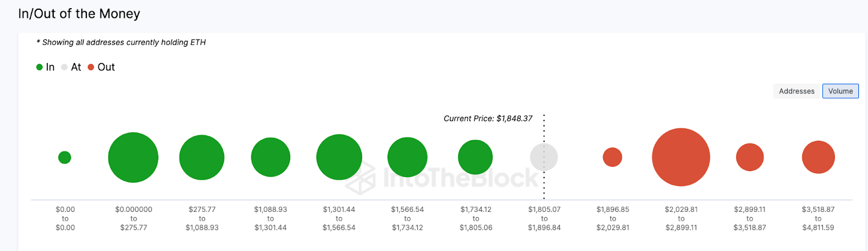Select the Volume view tab
The height and width of the screenshot is (251, 868).
[x=840, y=91]
